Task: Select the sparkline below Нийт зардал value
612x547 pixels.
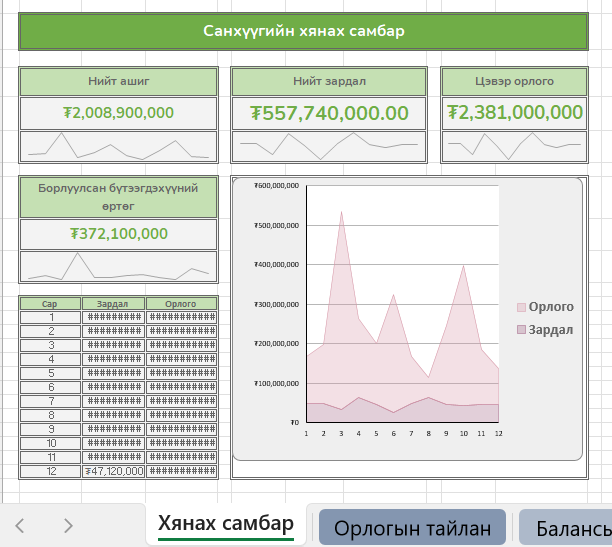Action: (x=329, y=147)
